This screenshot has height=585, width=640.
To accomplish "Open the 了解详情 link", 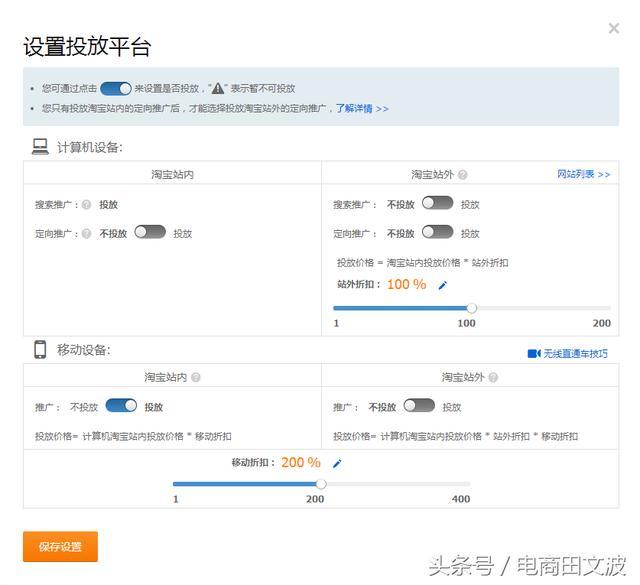I will pyautogui.click(x=361, y=108).
